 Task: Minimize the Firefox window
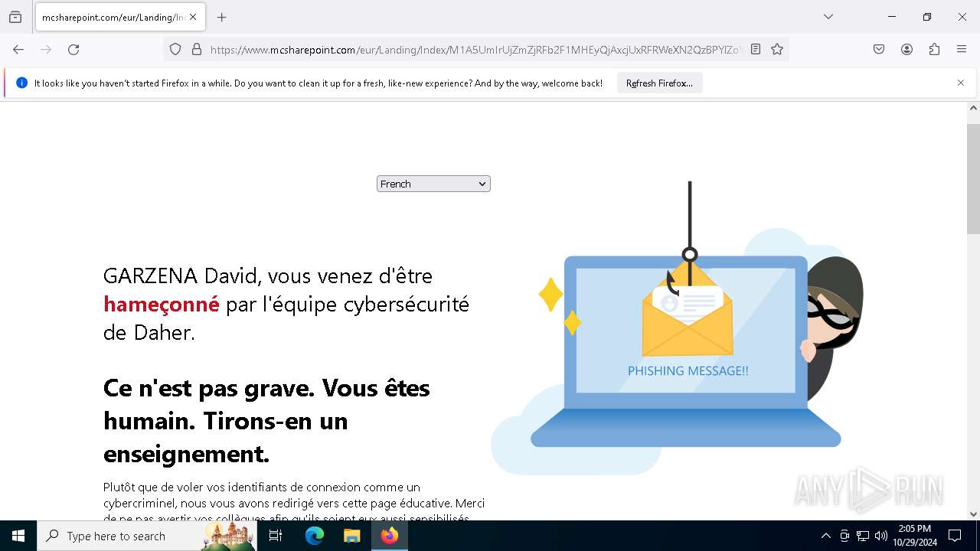tap(892, 17)
